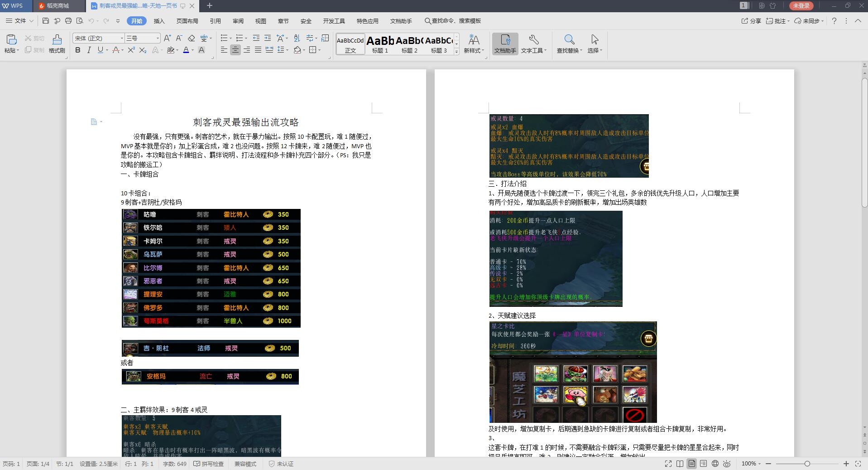Toggle Italic formatting

(89, 50)
